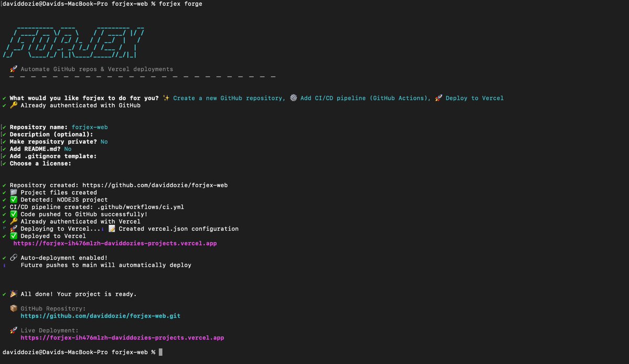
Task: Click the 'Choose a license:' prompt line
Action: pos(40,163)
